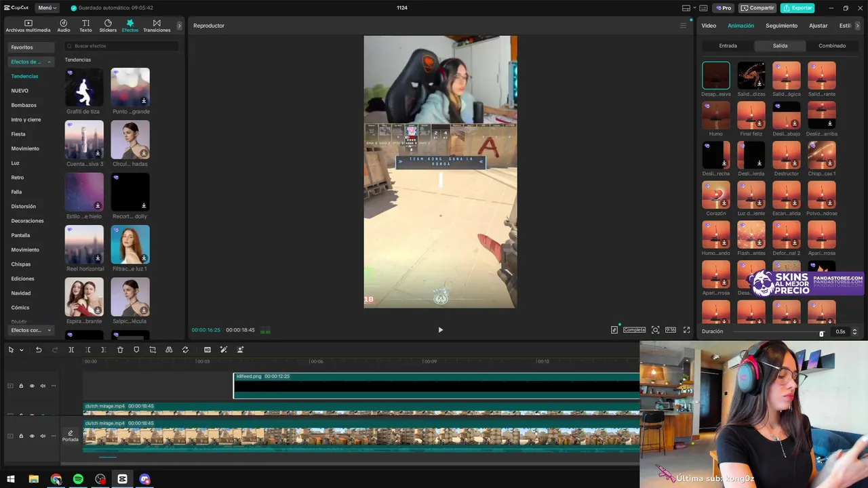Mute the killfeed.png track
The width and height of the screenshot is (868, 488).
click(x=43, y=386)
